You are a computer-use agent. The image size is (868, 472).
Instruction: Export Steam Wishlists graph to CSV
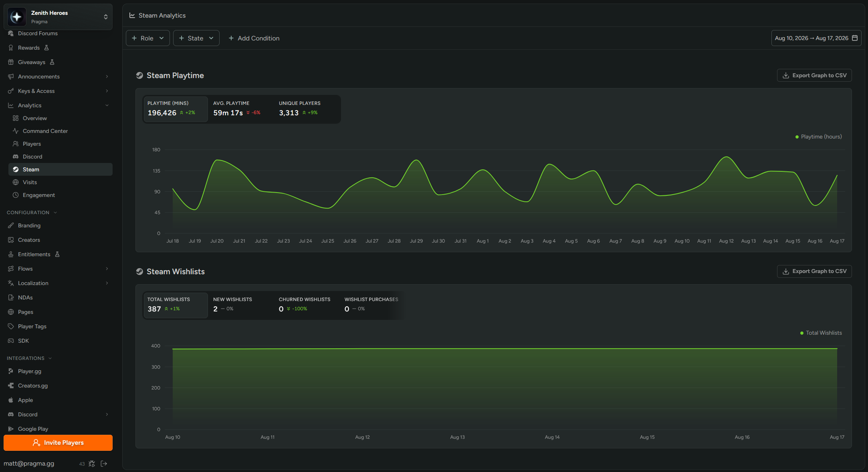(814, 271)
